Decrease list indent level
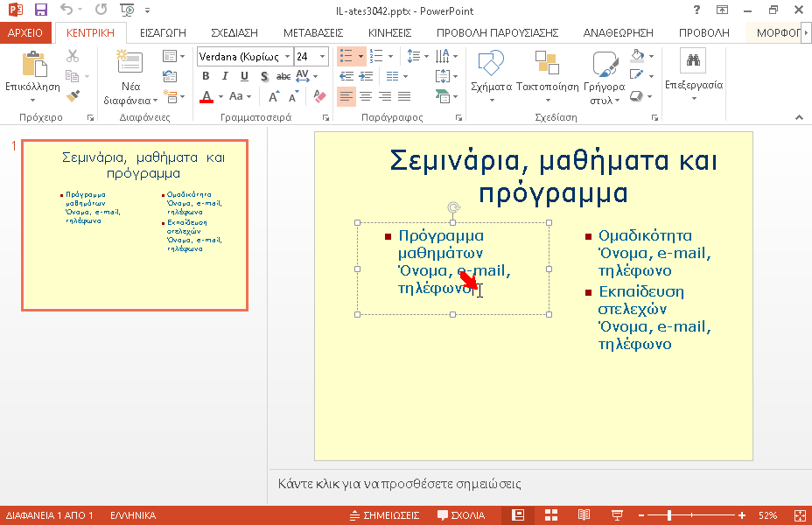Screen dimensions: 812x525 click(346, 77)
